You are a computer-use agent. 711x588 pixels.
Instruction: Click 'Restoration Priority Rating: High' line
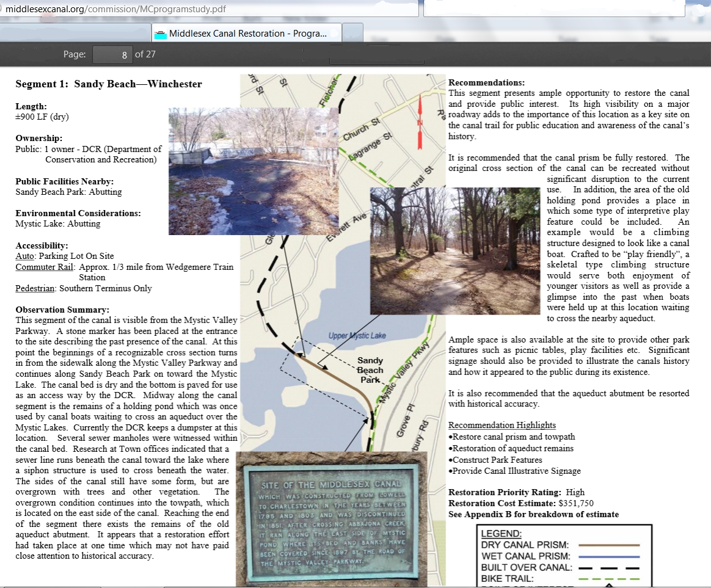(517, 492)
